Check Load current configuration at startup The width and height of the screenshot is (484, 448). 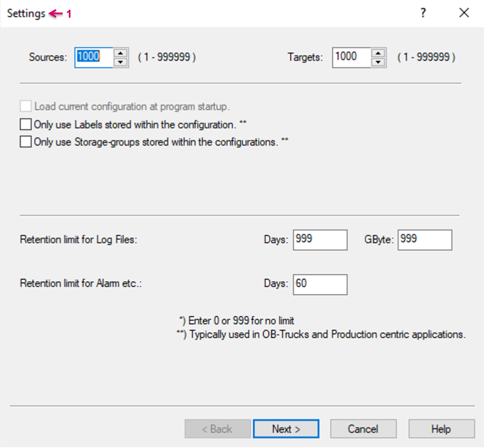25,106
